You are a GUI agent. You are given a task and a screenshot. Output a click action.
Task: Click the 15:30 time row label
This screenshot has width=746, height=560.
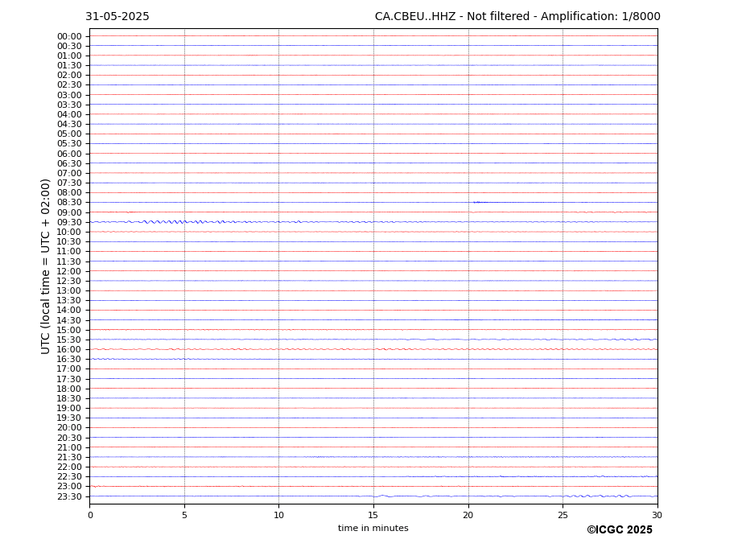pos(69,340)
